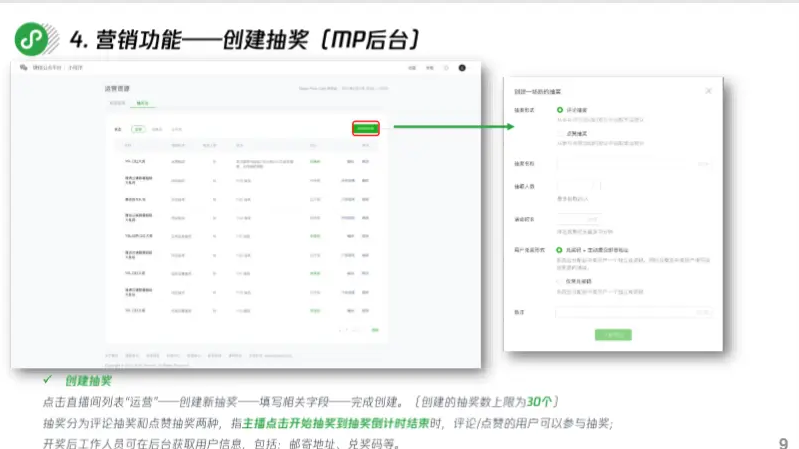Click the green mini-program logo in slide header
799x449 pixels.
point(32,39)
